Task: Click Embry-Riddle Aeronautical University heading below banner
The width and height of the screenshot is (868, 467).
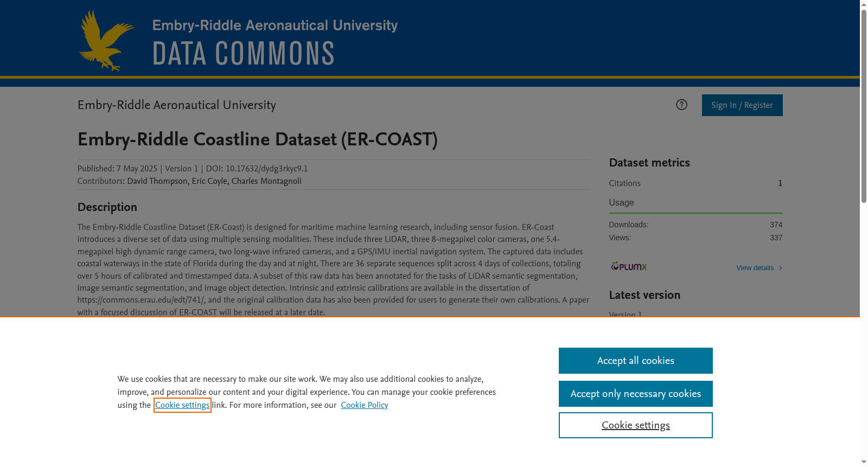Action: point(177,105)
